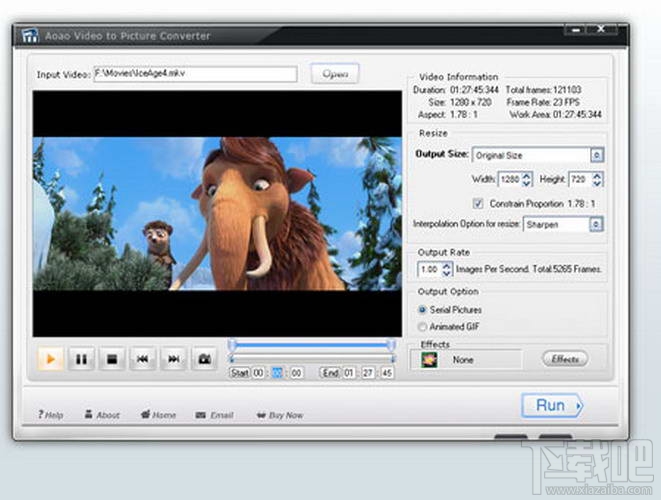Screen dimensions: 661x500
Task: Expand the Output Size dropdown
Action: [597, 155]
